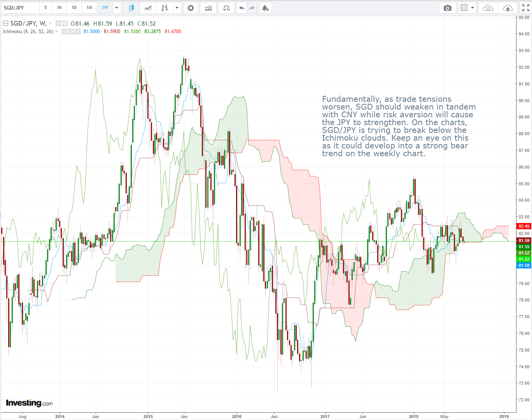Select the candlestick chart type icon

click(x=130, y=8)
